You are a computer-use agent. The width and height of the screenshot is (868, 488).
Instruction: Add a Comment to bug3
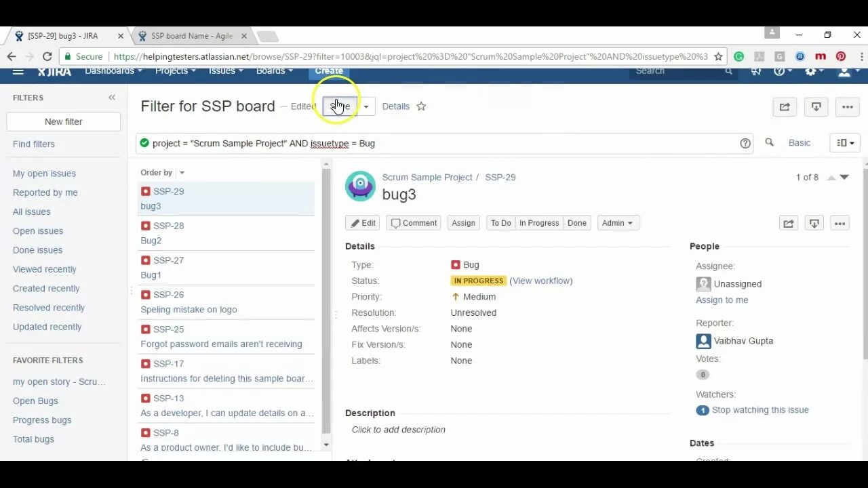click(x=414, y=223)
